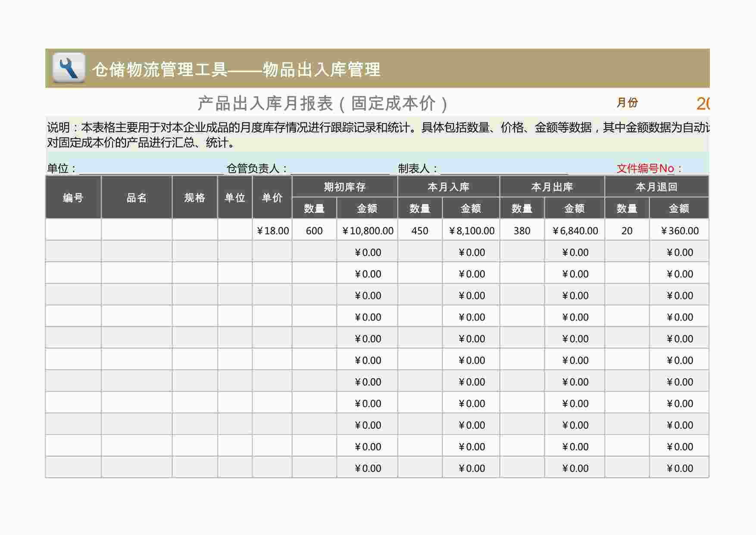Screen dimensions: 756x535
Task: Select the returned quantity cell 20
Action: (627, 230)
